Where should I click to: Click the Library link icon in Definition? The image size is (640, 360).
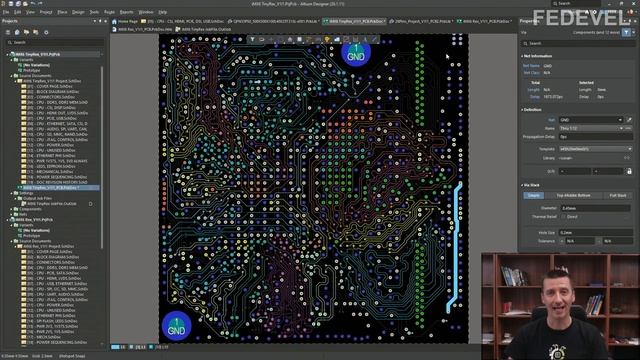627,158
